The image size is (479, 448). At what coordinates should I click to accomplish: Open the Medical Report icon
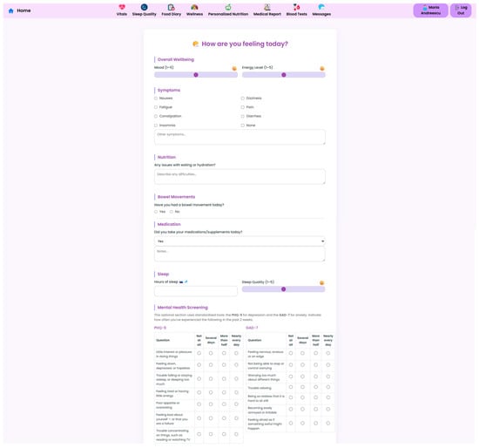coord(267,7)
